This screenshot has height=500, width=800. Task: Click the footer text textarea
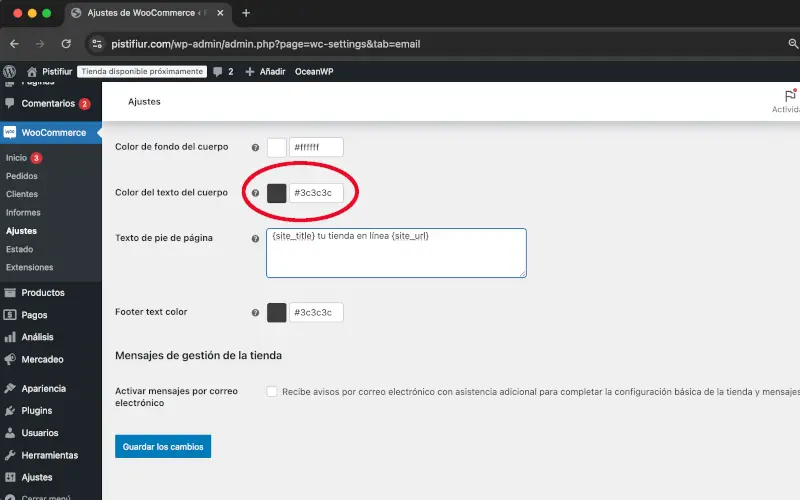click(x=396, y=253)
